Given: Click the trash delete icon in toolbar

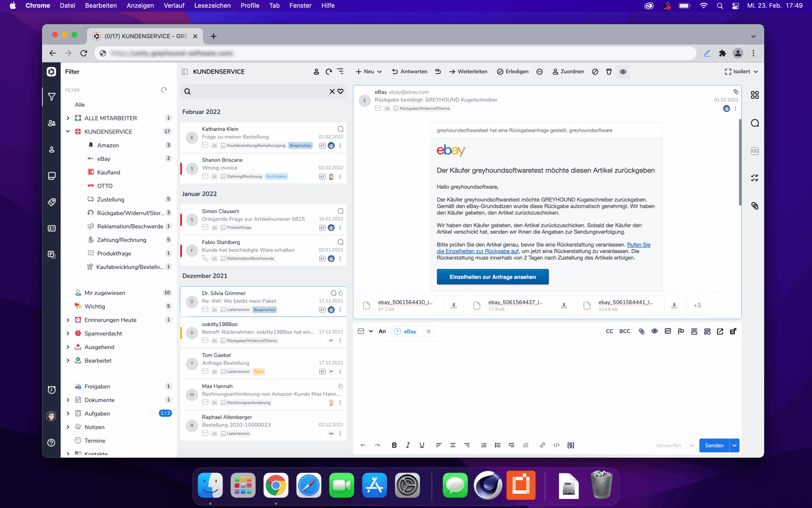Looking at the screenshot, I should click(x=609, y=71).
